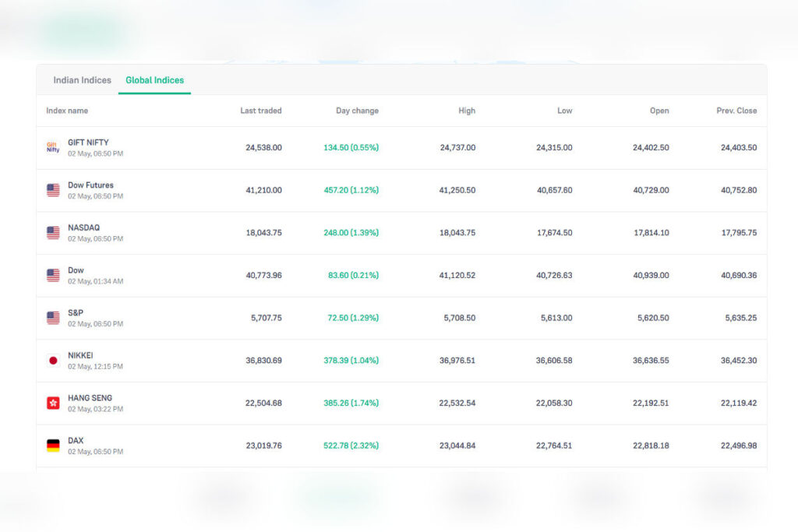The height and width of the screenshot is (532, 798).
Task: Click GIFT NIFTY last traded 24,538.00
Action: pos(263,147)
